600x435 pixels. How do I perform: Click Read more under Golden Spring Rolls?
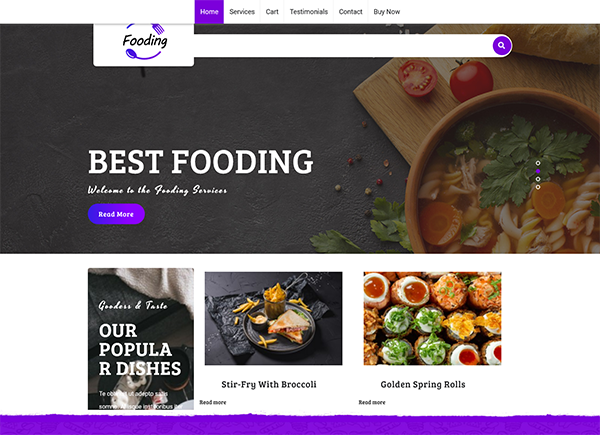tap(372, 402)
